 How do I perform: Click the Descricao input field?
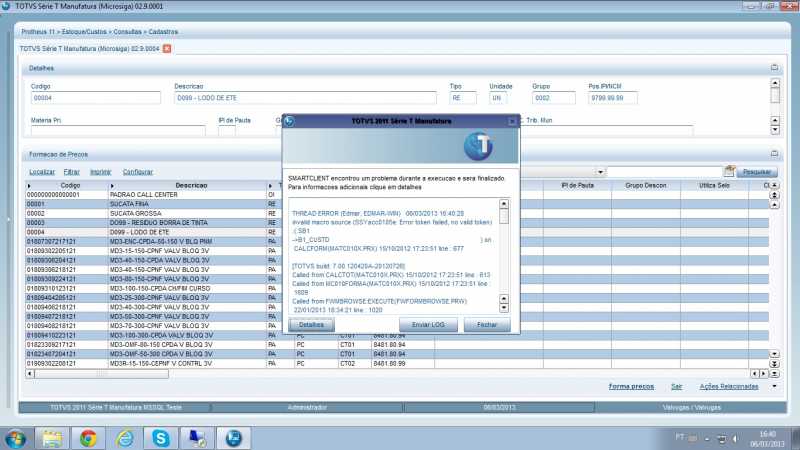[x=305, y=98]
